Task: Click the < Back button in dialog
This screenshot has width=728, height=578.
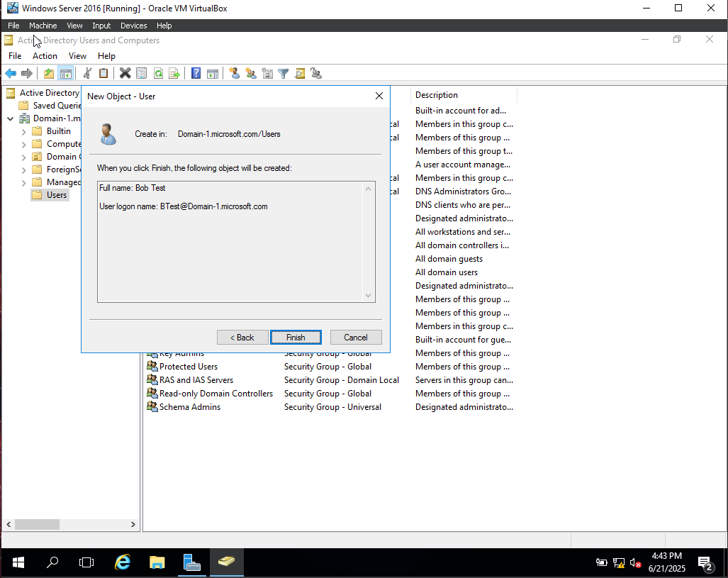Action: [x=242, y=338]
